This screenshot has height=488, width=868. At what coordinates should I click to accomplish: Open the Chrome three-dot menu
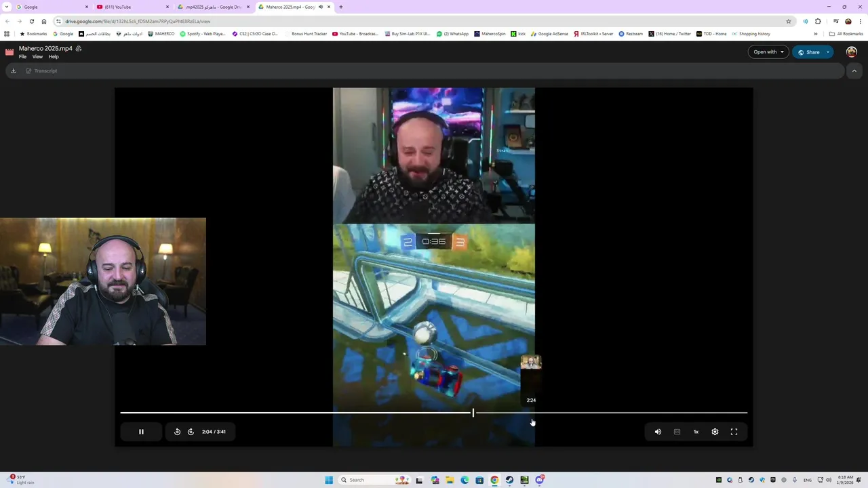861,21
